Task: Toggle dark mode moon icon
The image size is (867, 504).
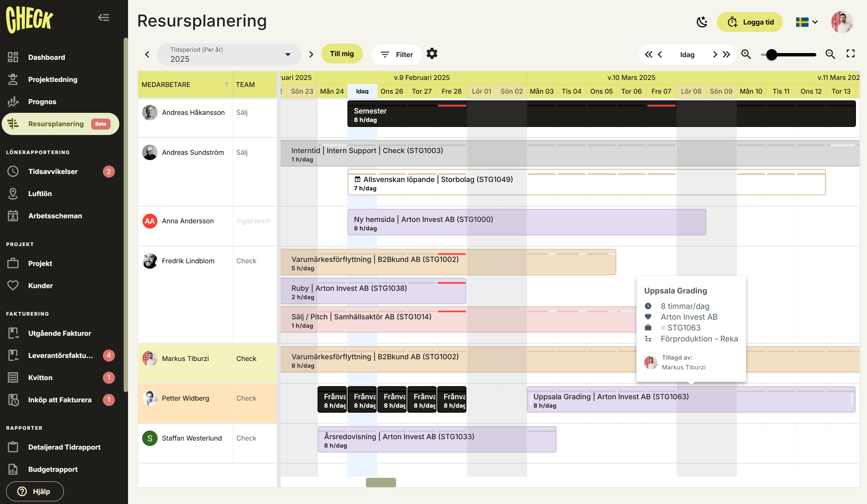Action: pyautogui.click(x=702, y=22)
